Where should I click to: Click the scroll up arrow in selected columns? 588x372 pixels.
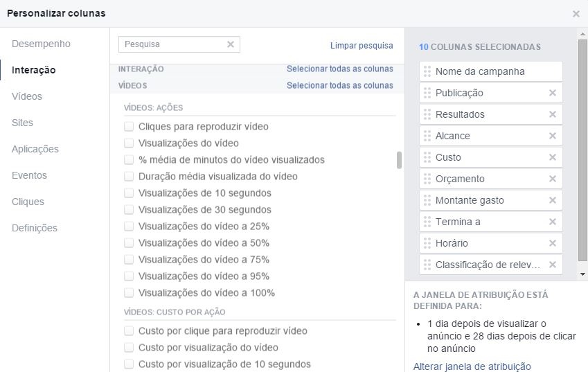582,34
